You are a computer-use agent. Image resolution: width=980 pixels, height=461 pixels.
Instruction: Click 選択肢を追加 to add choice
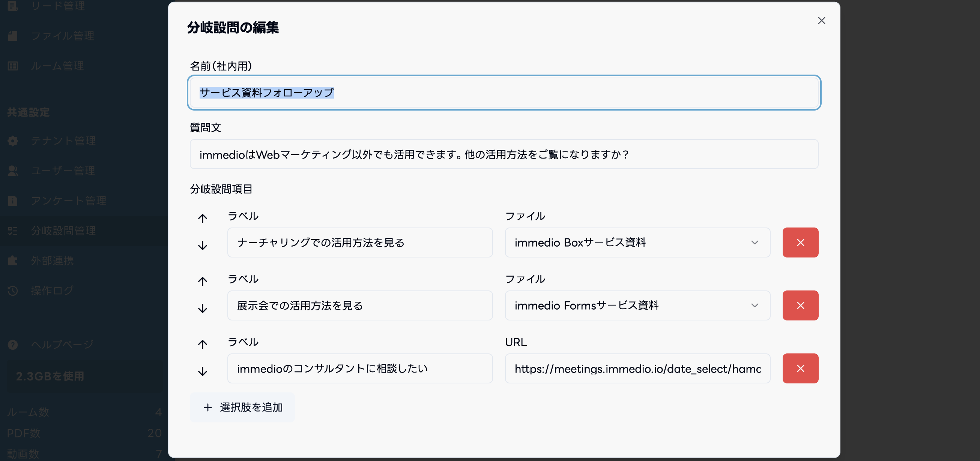click(x=242, y=407)
